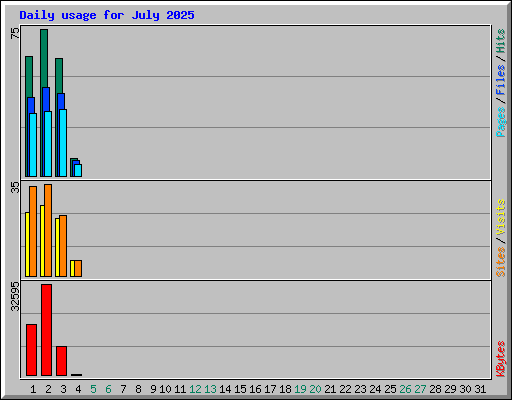The image size is (512, 400).
Task: Click day '7' on the x-axis
Action: point(123,389)
